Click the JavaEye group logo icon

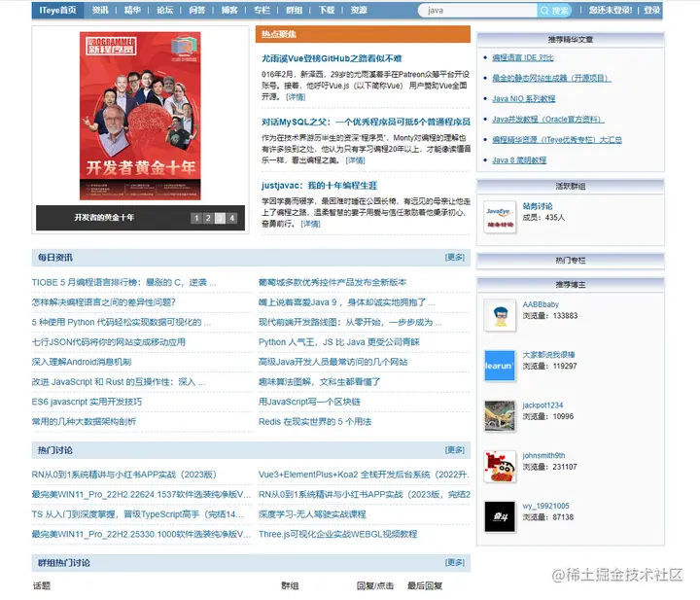500,217
